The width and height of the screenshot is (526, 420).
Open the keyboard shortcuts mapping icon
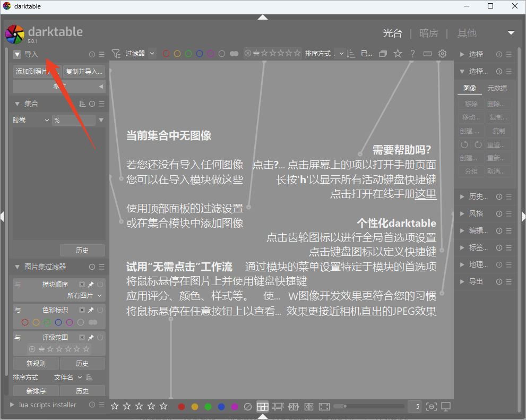click(427, 54)
